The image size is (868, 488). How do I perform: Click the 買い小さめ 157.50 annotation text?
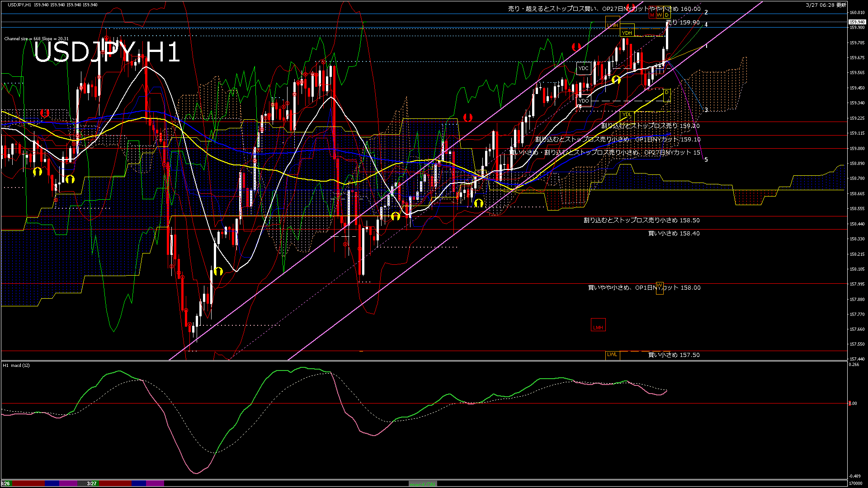[674, 355]
